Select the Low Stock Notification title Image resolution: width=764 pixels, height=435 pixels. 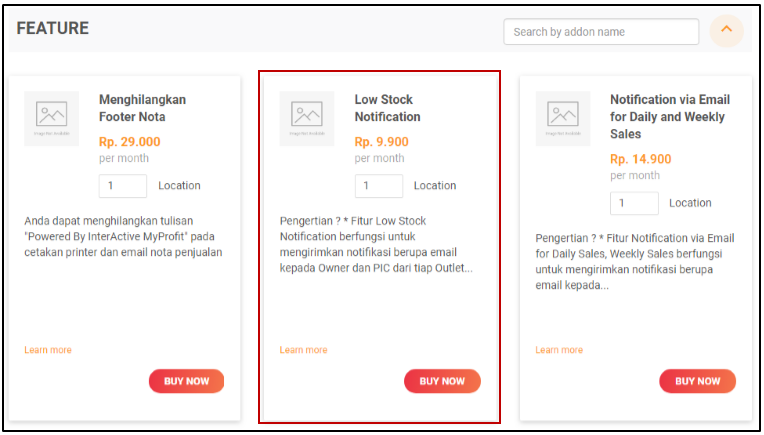pyautogui.click(x=387, y=108)
